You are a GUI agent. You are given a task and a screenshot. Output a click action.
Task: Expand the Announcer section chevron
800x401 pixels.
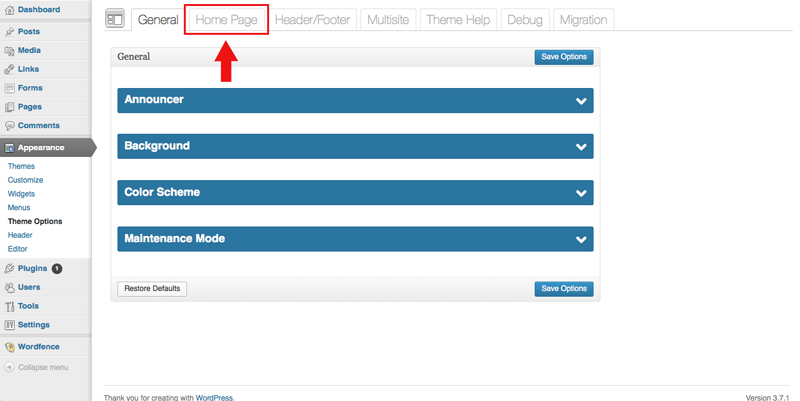coord(581,101)
